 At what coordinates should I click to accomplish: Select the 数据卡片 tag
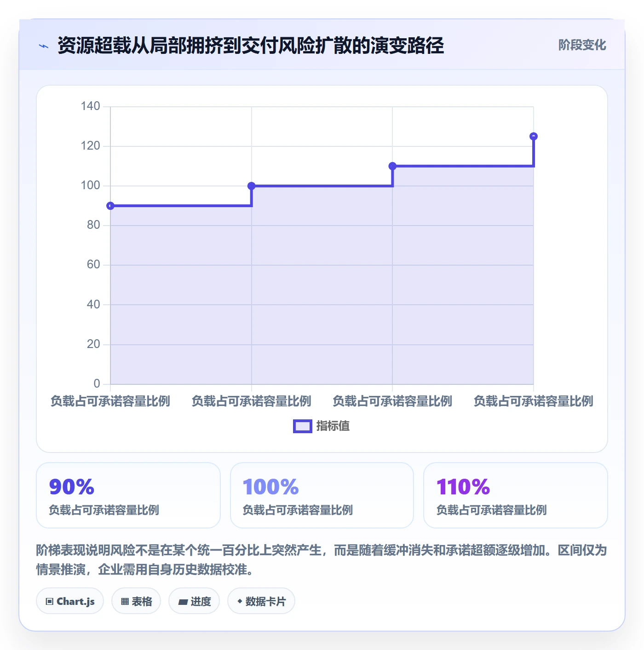tap(261, 601)
